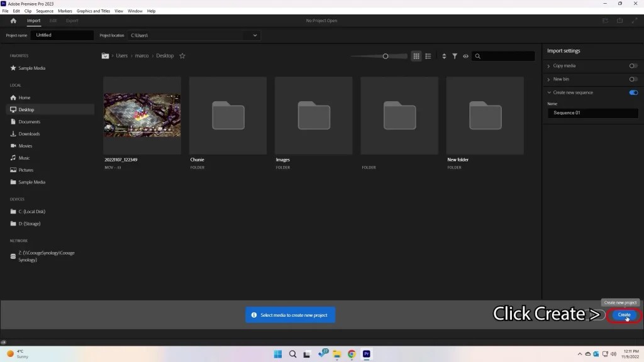
Task: Click the Premiere Pro home icon
Action: tap(13, 20)
